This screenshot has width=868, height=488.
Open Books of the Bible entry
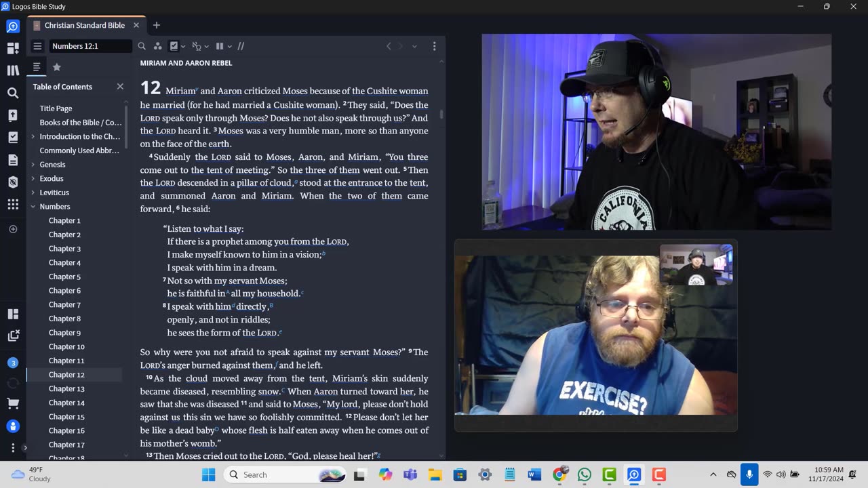[81, 123]
